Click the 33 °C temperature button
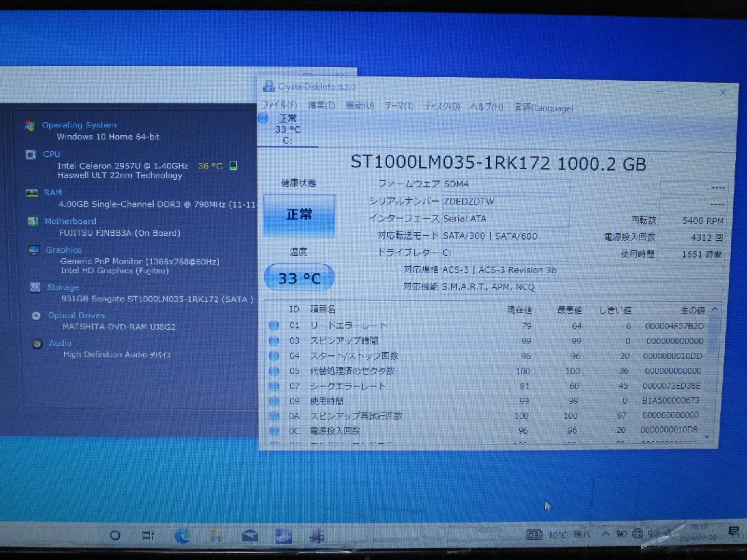 tap(299, 278)
